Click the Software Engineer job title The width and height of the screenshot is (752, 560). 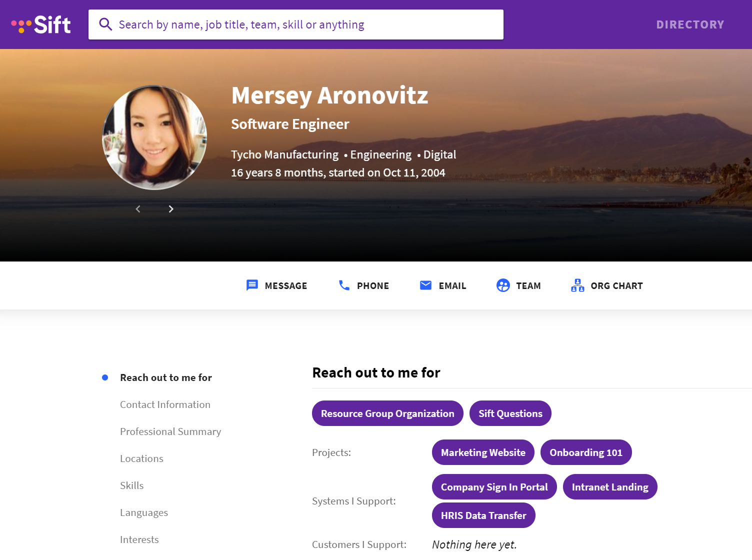(290, 124)
